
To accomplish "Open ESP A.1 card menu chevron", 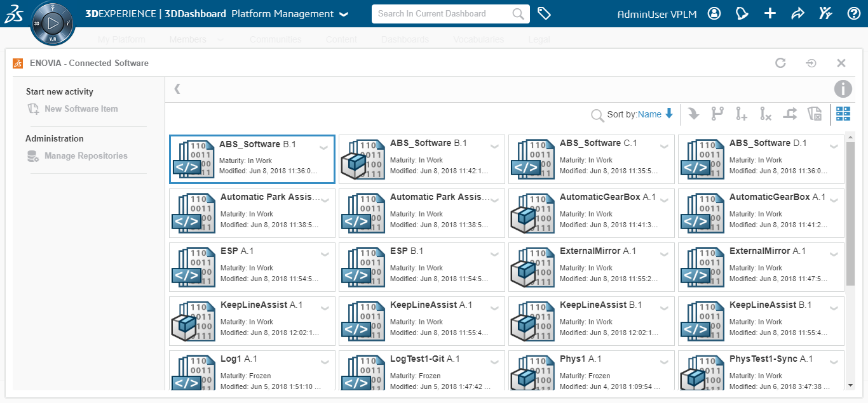I will tap(325, 254).
